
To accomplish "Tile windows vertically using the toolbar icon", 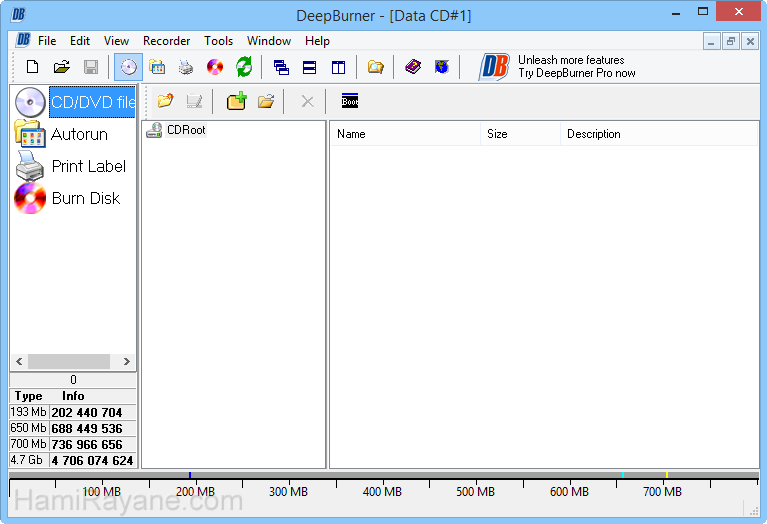I will pos(338,67).
